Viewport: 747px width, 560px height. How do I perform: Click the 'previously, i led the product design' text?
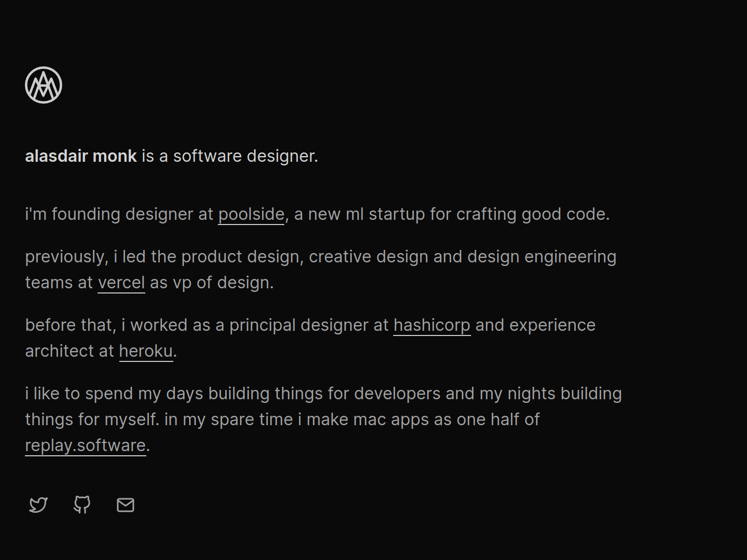(x=162, y=257)
